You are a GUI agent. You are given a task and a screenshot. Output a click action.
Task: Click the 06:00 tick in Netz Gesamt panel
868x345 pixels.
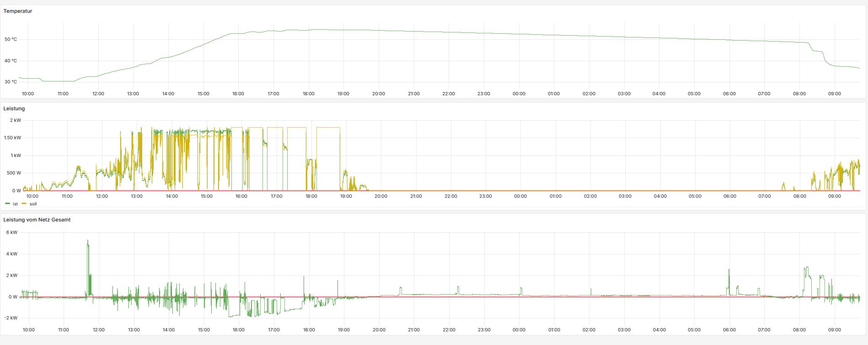(x=729, y=330)
